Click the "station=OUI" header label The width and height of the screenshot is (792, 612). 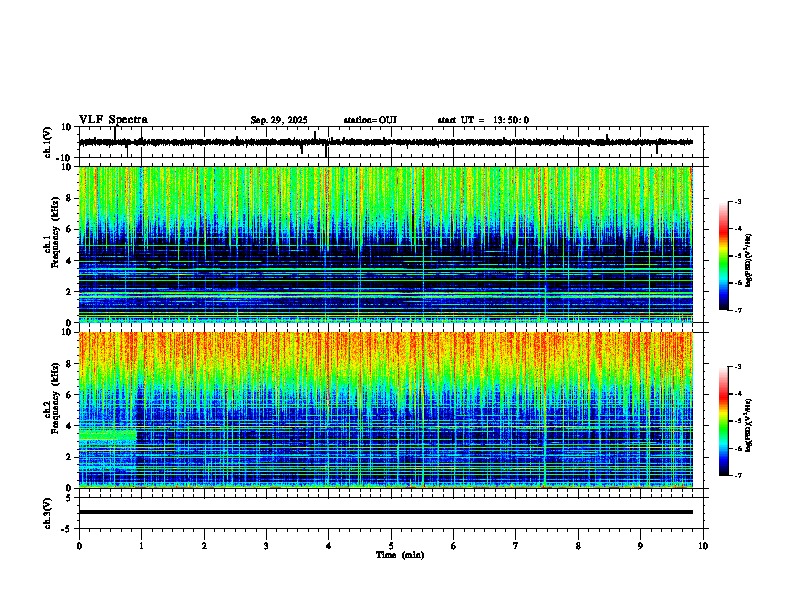370,120
